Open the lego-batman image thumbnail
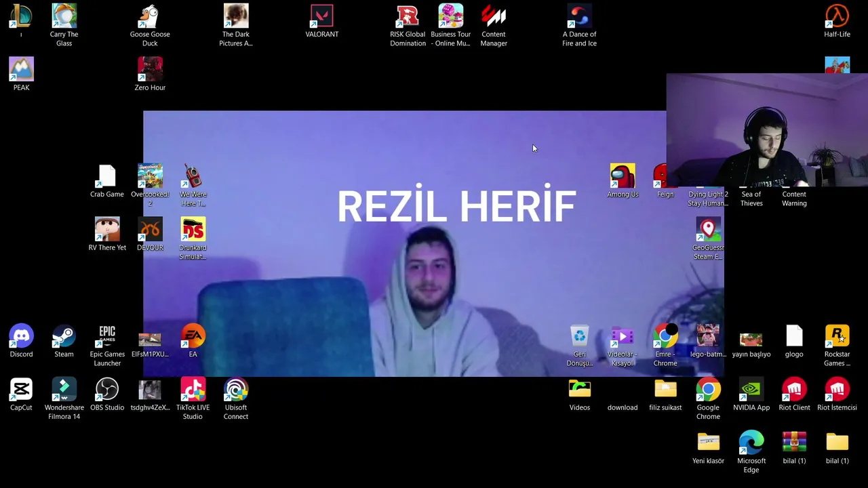This screenshot has height=488, width=868. [708, 336]
